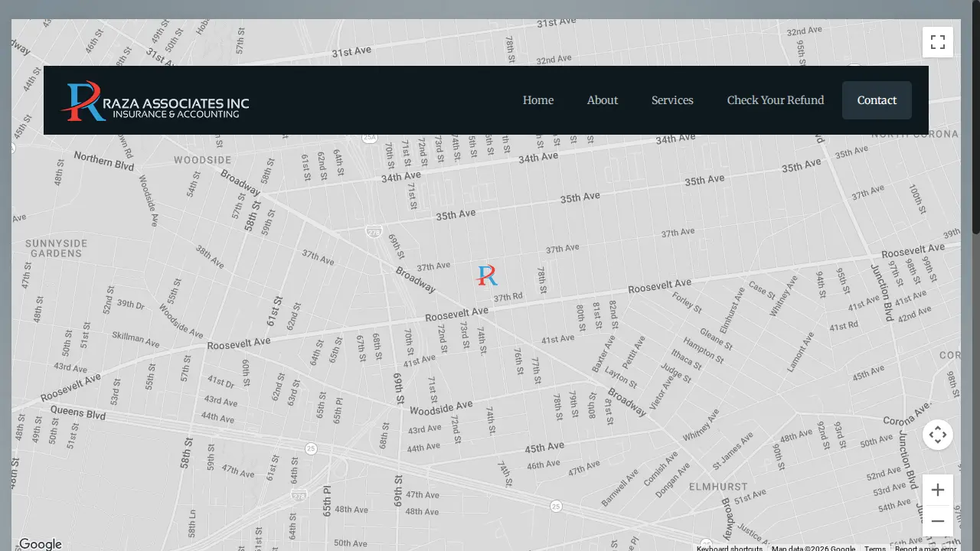Viewport: 980px width, 551px height.
Task: Open the Contact page tab
Action: click(x=877, y=100)
